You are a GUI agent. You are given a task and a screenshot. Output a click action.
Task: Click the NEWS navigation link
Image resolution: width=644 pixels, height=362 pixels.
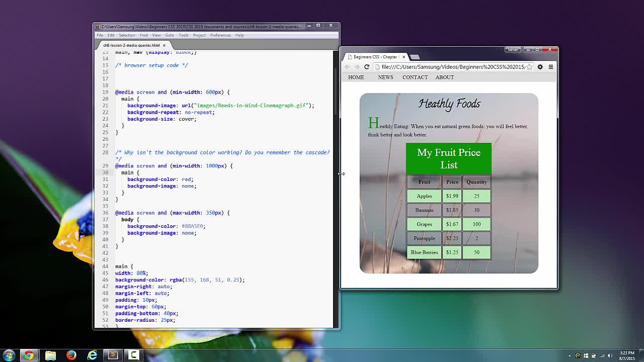[x=385, y=77]
